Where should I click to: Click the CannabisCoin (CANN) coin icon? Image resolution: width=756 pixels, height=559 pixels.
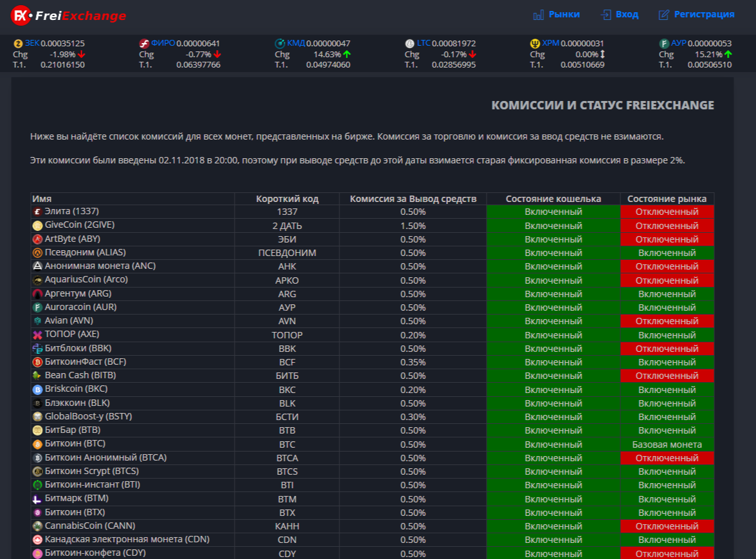click(x=37, y=526)
